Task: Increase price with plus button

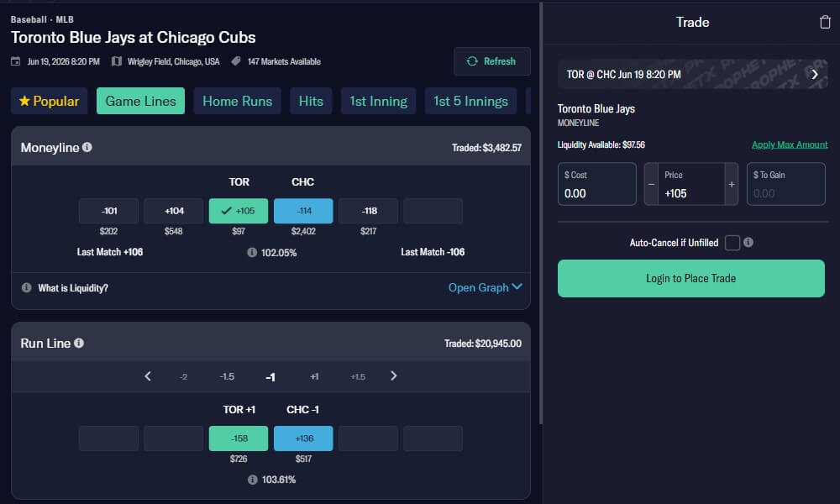Action: [732, 184]
